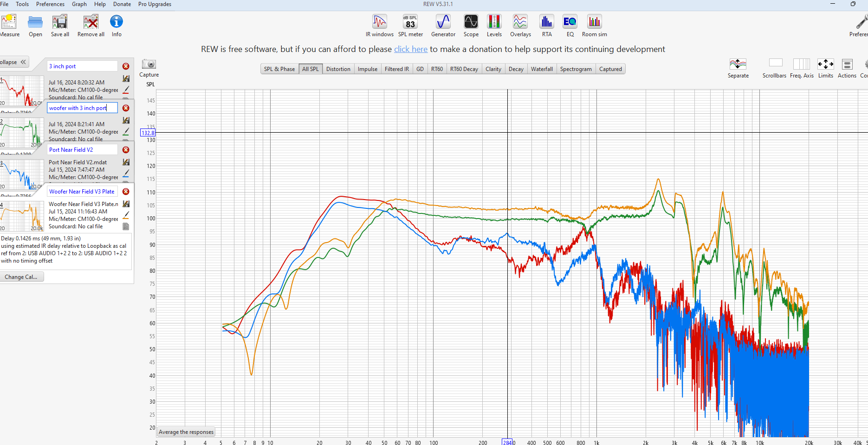Select the orange measurement 4 thumbnail
Image resolution: width=868 pixels, height=445 pixels.
click(x=22, y=217)
